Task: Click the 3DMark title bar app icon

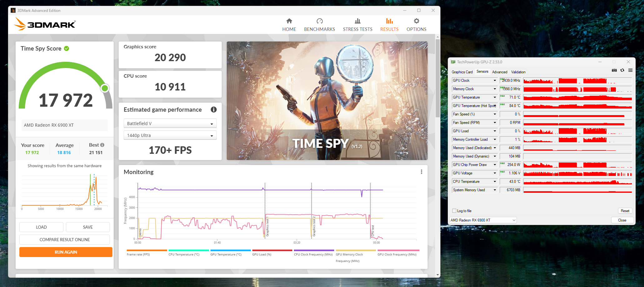Action: click(13, 10)
